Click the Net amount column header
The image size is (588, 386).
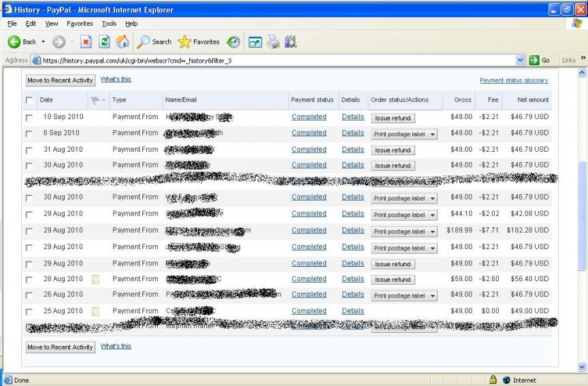tap(532, 100)
